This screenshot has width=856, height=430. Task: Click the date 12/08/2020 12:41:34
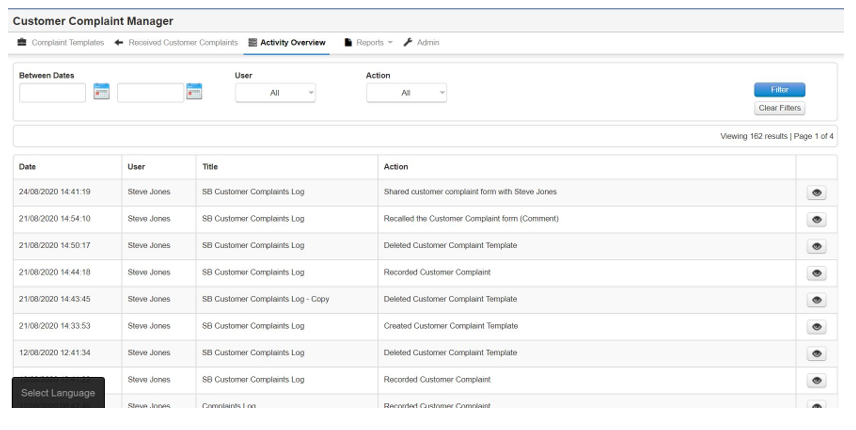tap(55, 353)
